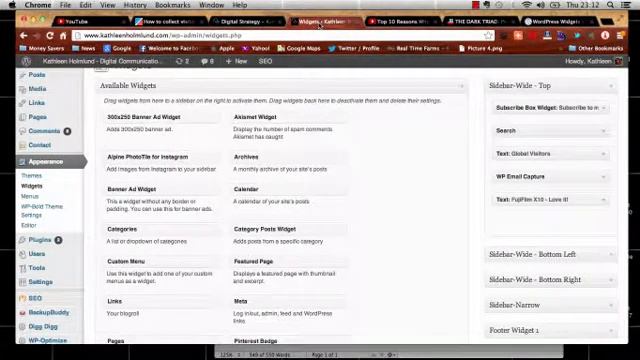Expand Text: Global Visitors widget arrow
The image size is (640, 360).
[x=604, y=154]
